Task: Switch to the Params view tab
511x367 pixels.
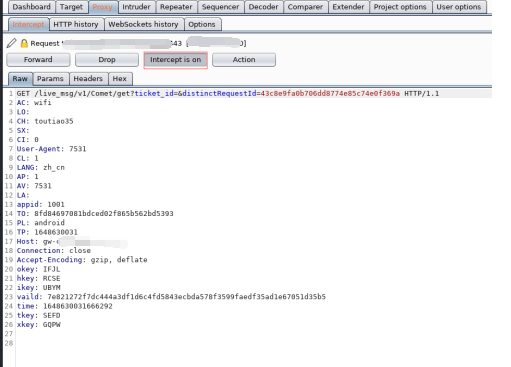Action: coord(50,79)
